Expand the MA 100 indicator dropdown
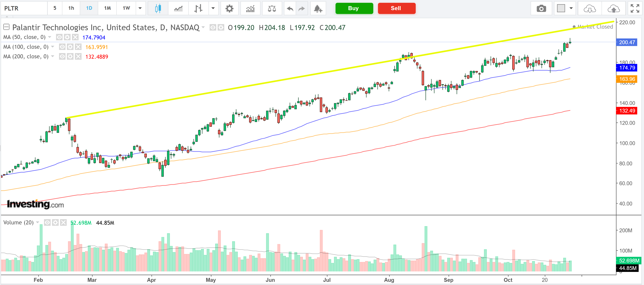Viewport: 644px width, 285px height. click(x=53, y=46)
